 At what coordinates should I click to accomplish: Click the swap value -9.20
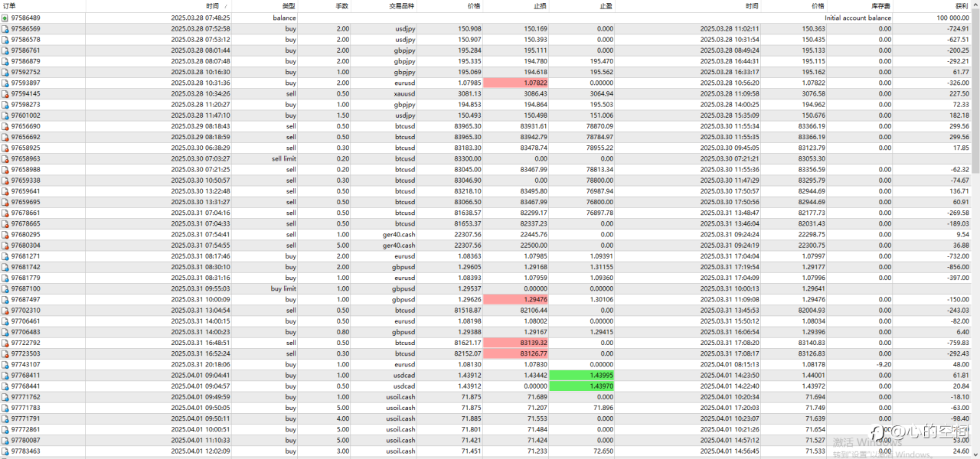click(884, 365)
